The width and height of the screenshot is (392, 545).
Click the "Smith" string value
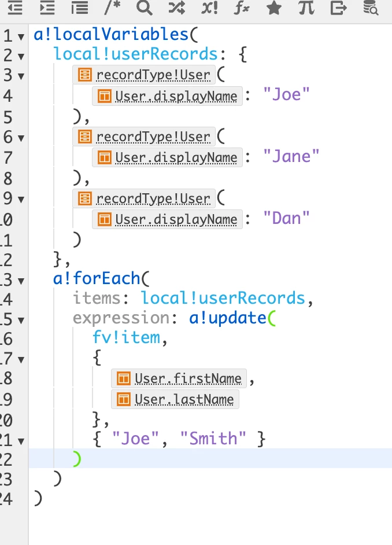(213, 439)
